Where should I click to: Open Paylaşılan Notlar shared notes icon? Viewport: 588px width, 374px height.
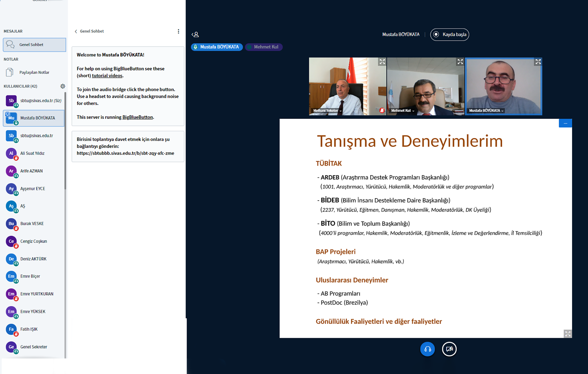point(10,72)
